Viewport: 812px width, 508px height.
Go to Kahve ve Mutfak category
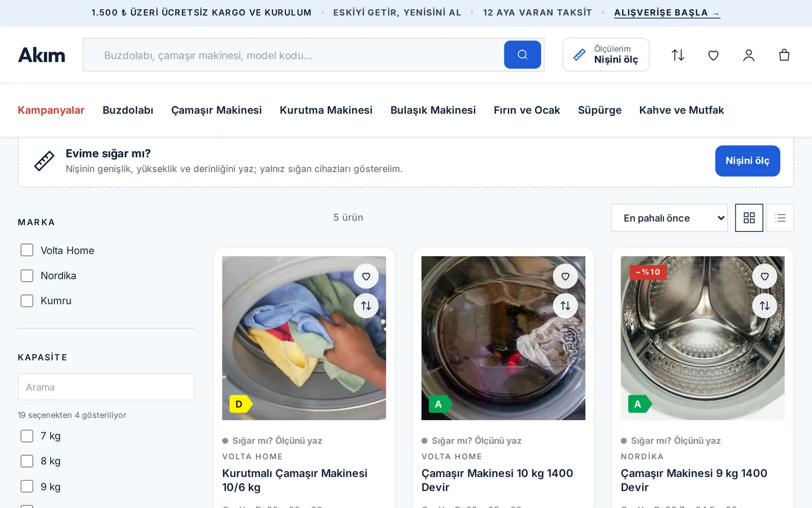coord(682,110)
